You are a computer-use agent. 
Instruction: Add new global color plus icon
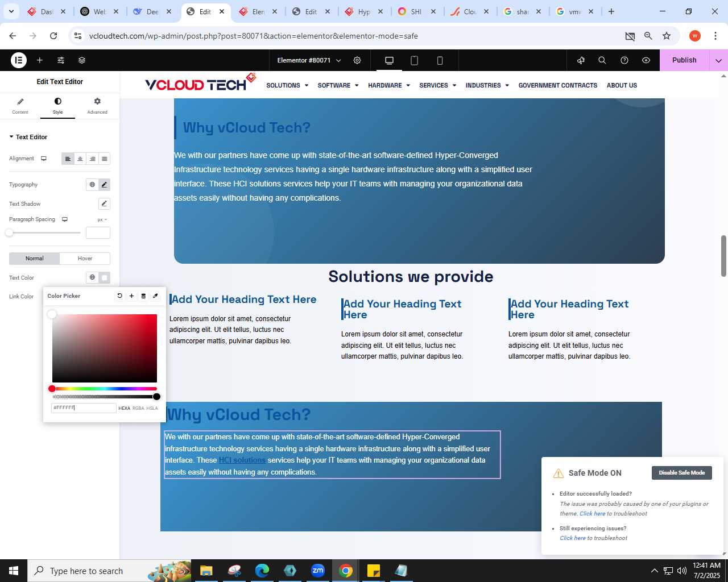pyautogui.click(x=131, y=296)
